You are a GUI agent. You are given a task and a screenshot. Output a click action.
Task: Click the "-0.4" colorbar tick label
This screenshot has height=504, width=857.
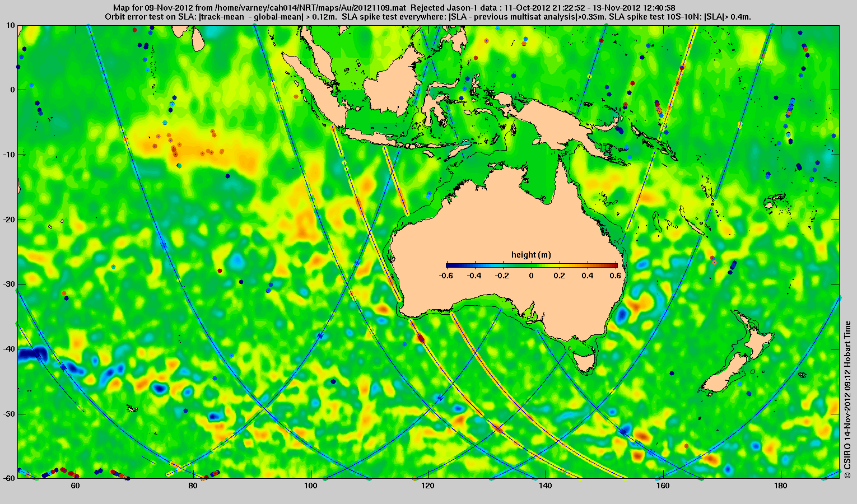[474, 276]
